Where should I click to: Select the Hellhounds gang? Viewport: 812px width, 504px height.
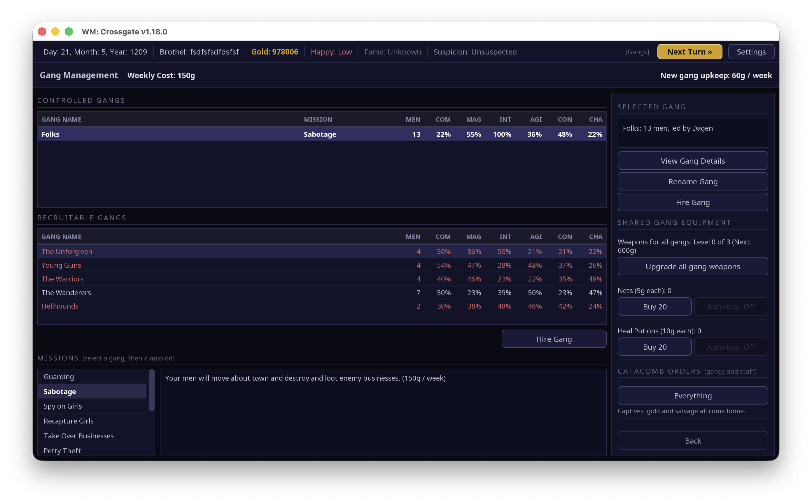pyautogui.click(x=322, y=306)
